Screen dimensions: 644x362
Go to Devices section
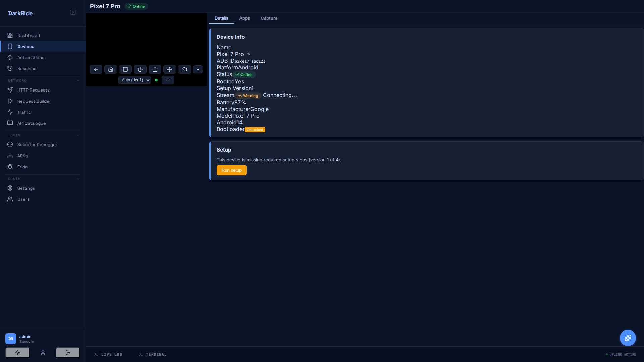(43, 46)
